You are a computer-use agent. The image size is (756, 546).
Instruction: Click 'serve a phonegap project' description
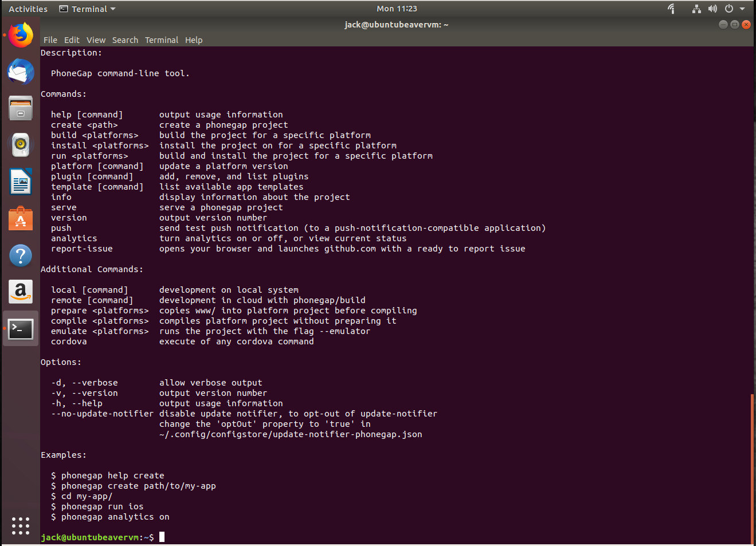tap(221, 207)
